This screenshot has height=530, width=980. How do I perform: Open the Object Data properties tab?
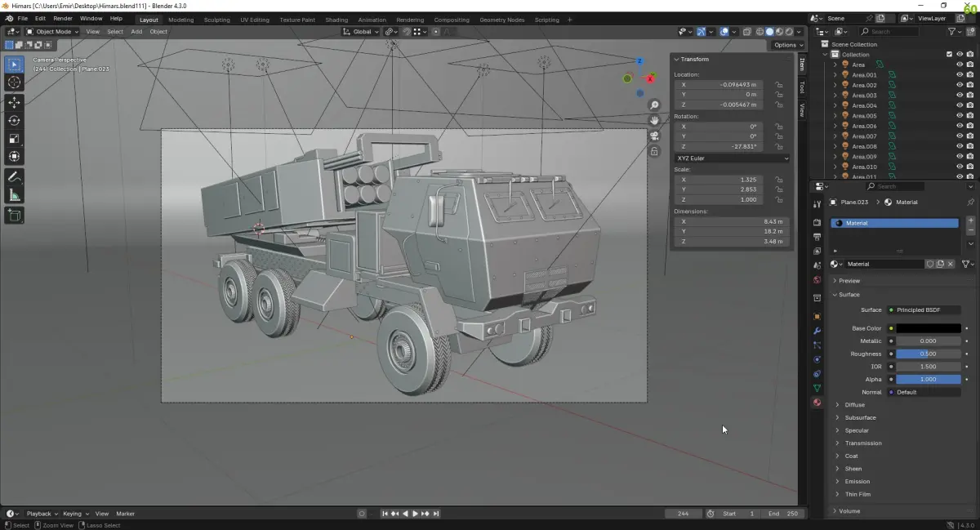pos(817,388)
